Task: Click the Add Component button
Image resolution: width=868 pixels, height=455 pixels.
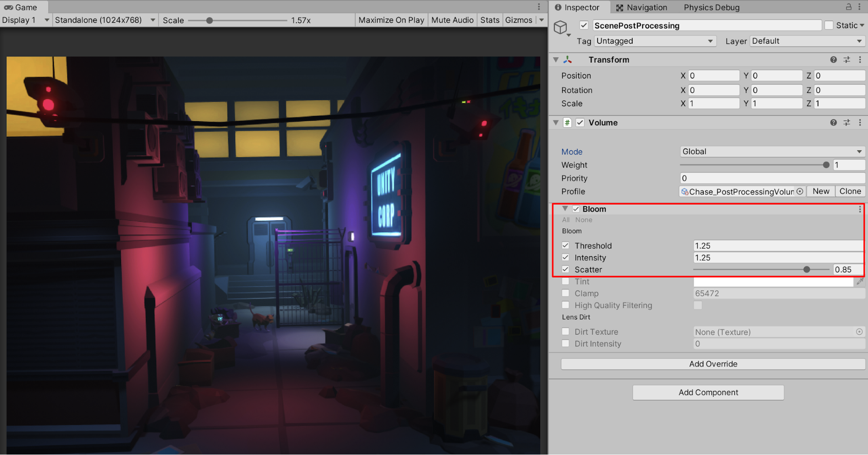Action: point(708,392)
